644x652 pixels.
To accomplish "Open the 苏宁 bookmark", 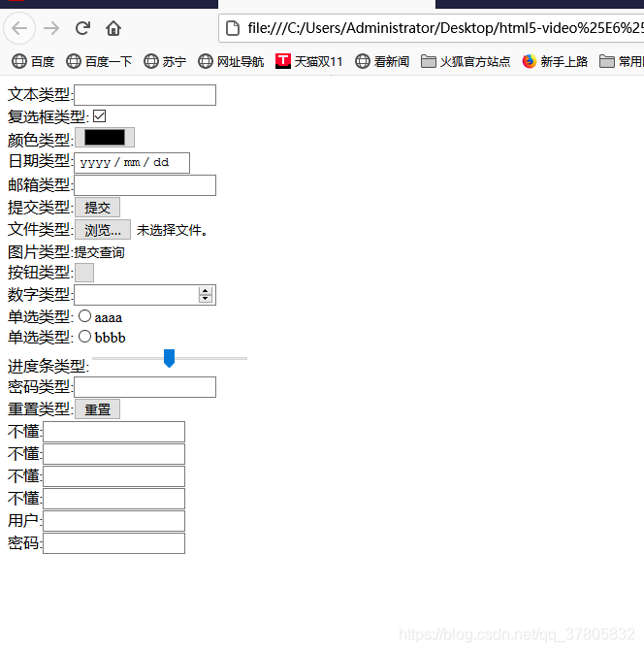I will click(165, 61).
